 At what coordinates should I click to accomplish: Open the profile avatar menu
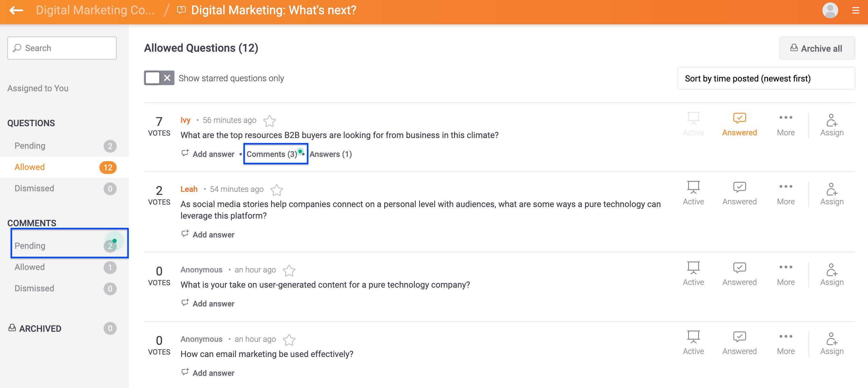click(830, 10)
